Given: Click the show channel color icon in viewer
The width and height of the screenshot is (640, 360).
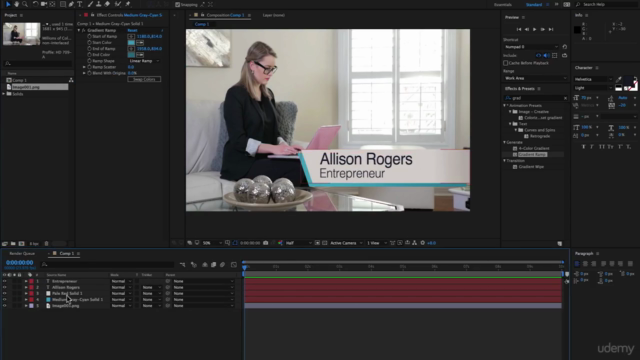Looking at the screenshot, I should 280,243.
